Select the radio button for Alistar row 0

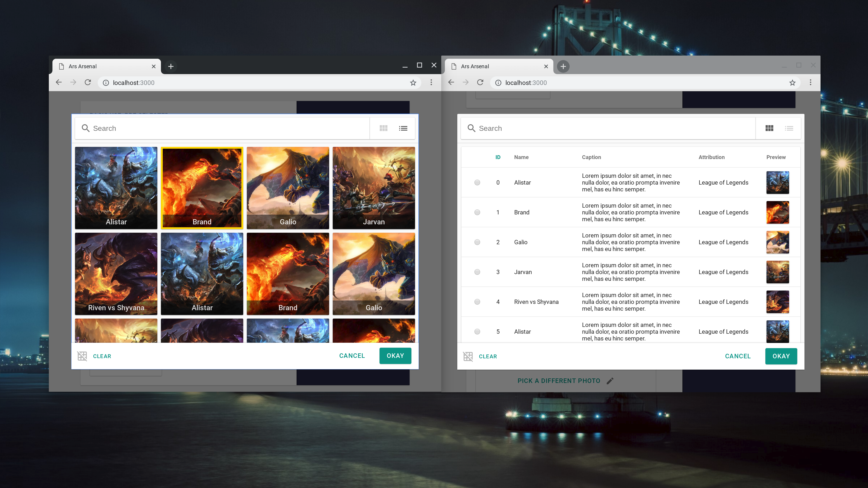tap(477, 183)
